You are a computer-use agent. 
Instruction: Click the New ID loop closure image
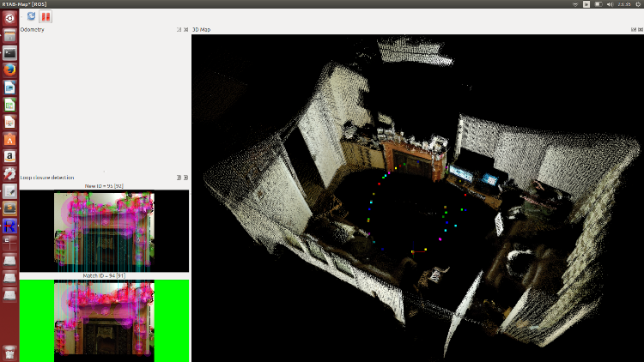tap(104, 231)
